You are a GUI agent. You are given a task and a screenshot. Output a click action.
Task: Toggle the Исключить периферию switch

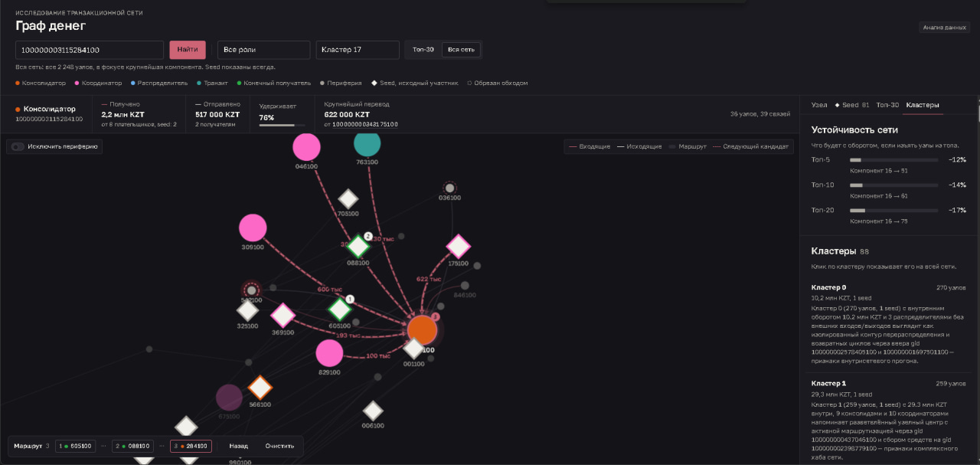point(18,146)
